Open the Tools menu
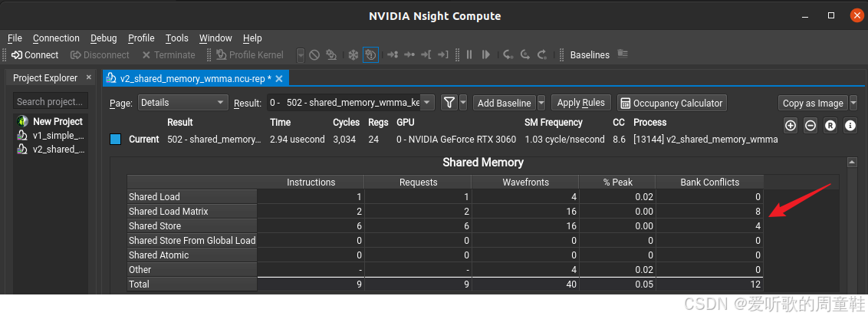868x319 pixels. tap(176, 38)
